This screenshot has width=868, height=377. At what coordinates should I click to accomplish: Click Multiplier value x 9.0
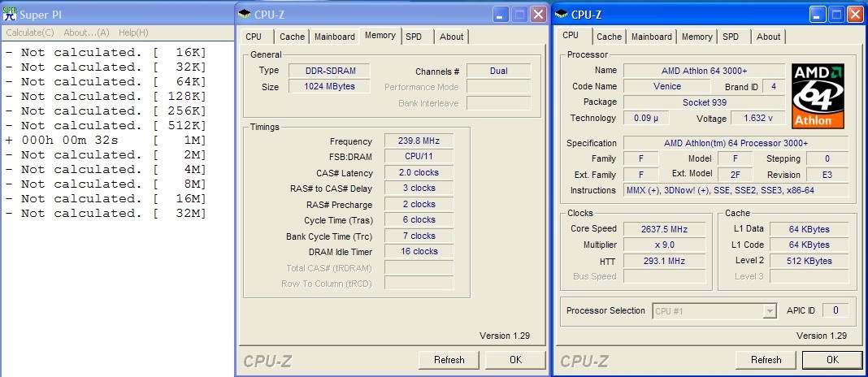665,245
